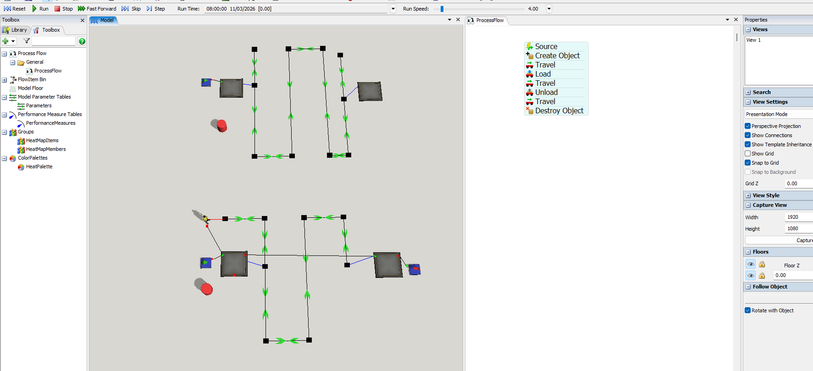The image size is (813, 371).
Task: Select the ColorPalettes tree node
Action: coord(32,158)
